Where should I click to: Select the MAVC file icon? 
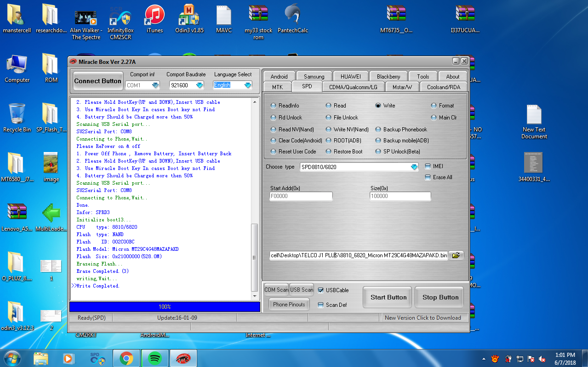tap(224, 19)
